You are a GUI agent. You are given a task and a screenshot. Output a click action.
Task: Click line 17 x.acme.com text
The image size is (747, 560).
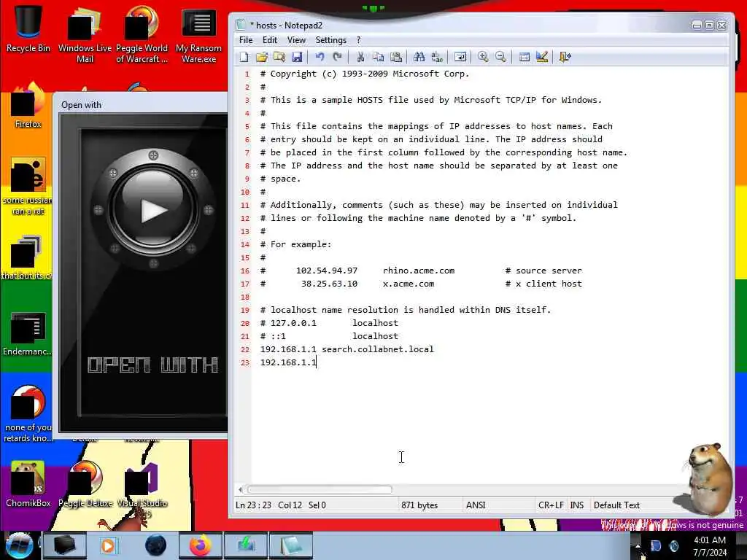click(x=409, y=284)
